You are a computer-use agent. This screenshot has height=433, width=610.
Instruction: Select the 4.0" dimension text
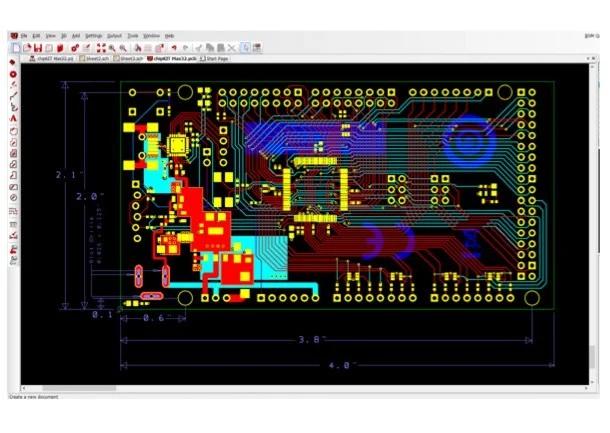click(342, 365)
